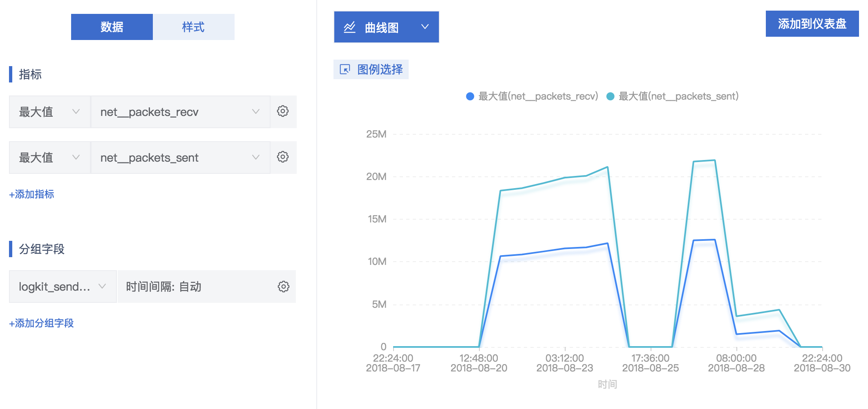Click the 15M y-axis label
This screenshot has height=409, width=868.
click(x=377, y=219)
